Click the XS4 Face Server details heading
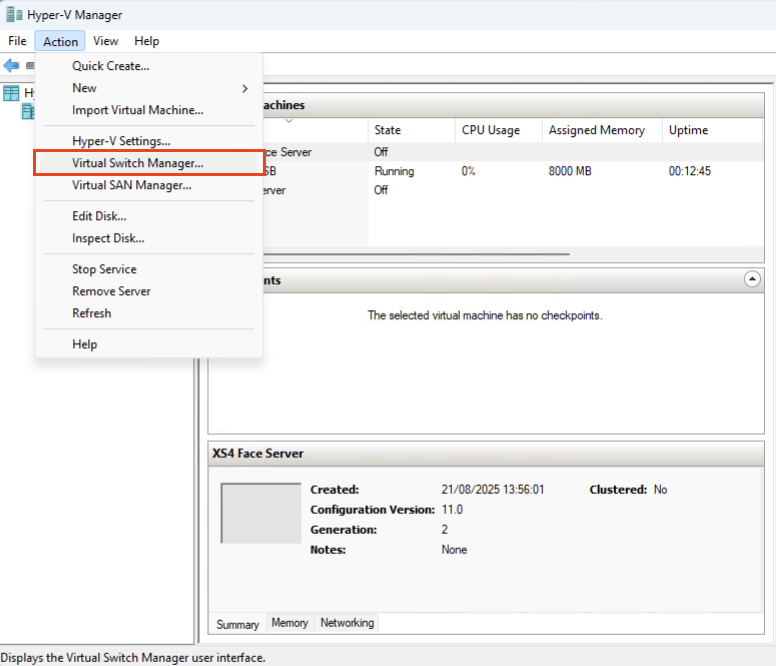This screenshot has width=776, height=666. pos(257,453)
